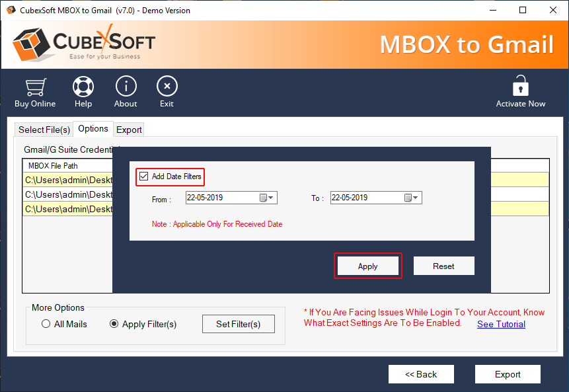Click the app icon in title bar
The image size is (569, 392).
tap(9, 10)
